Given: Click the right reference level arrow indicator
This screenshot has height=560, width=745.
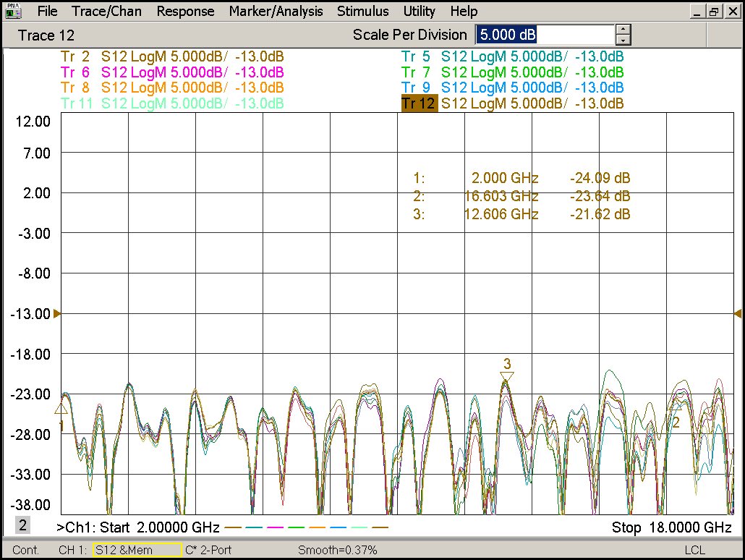Looking at the screenshot, I should pos(738,314).
